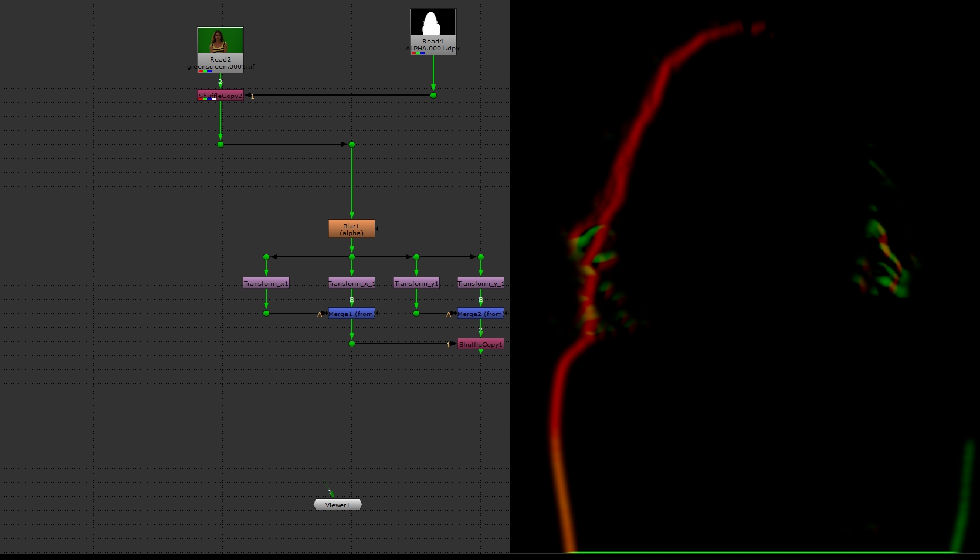Select the Transform_x1 node
The height and width of the screenshot is (560, 980).
pos(266,283)
